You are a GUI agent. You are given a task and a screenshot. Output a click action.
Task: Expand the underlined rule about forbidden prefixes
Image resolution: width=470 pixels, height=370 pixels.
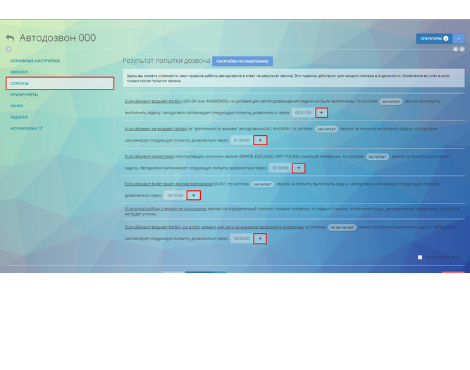click(x=166, y=209)
